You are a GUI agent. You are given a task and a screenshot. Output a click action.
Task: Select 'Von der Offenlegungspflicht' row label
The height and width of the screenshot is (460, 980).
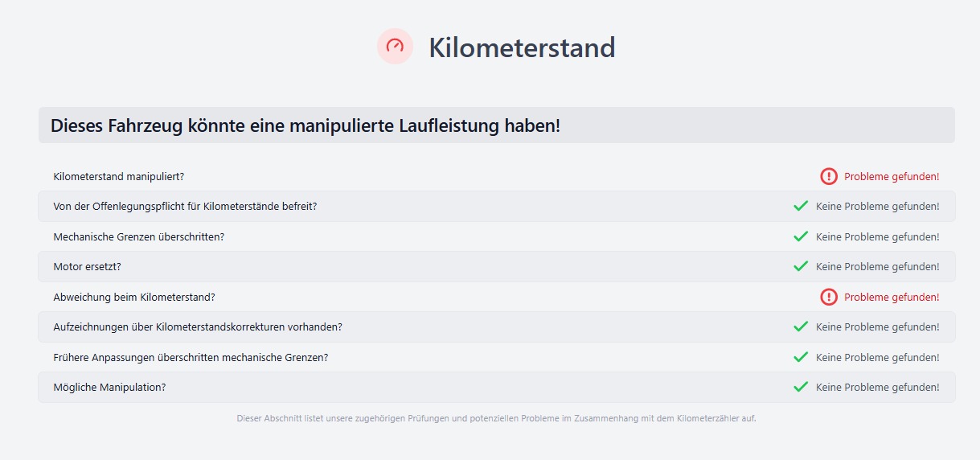click(x=185, y=206)
